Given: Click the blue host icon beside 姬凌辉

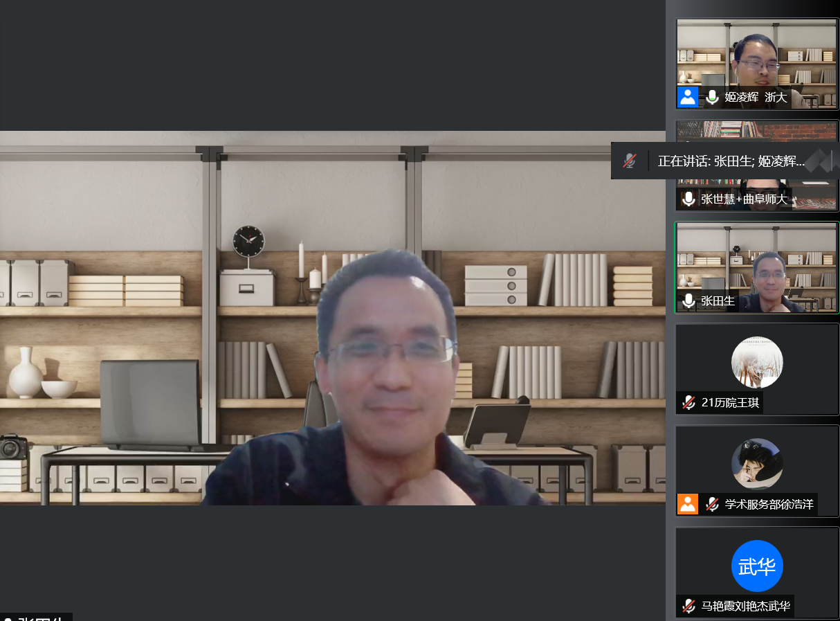Looking at the screenshot, I should (x=688, y=97).
